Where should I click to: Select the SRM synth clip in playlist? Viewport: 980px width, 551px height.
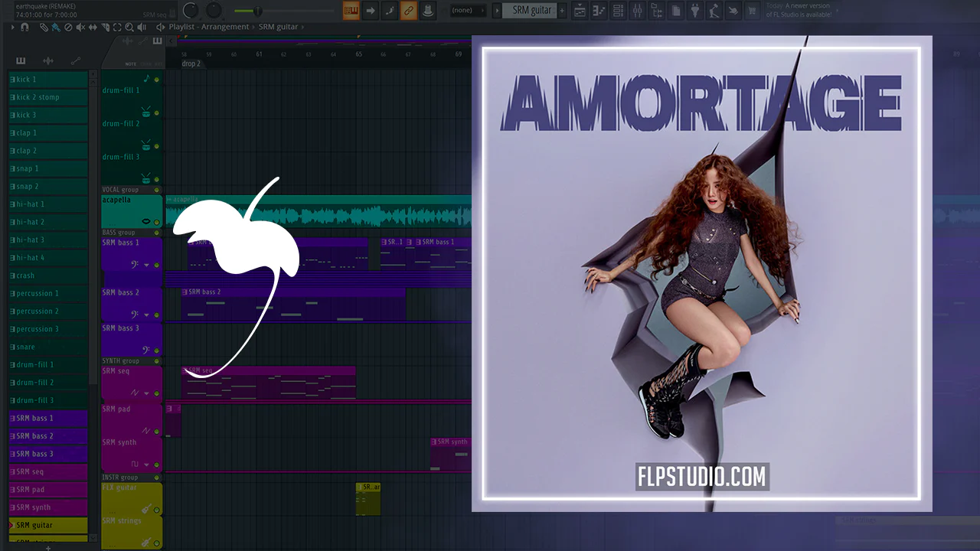click(450, 453)
